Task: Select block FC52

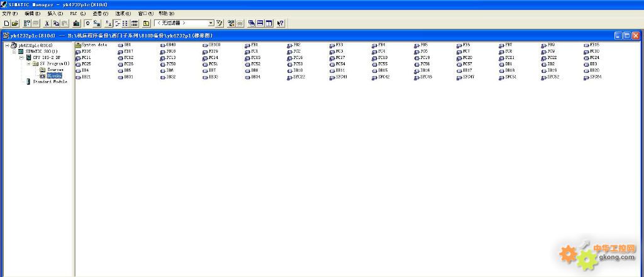Action: pos(253,64)
